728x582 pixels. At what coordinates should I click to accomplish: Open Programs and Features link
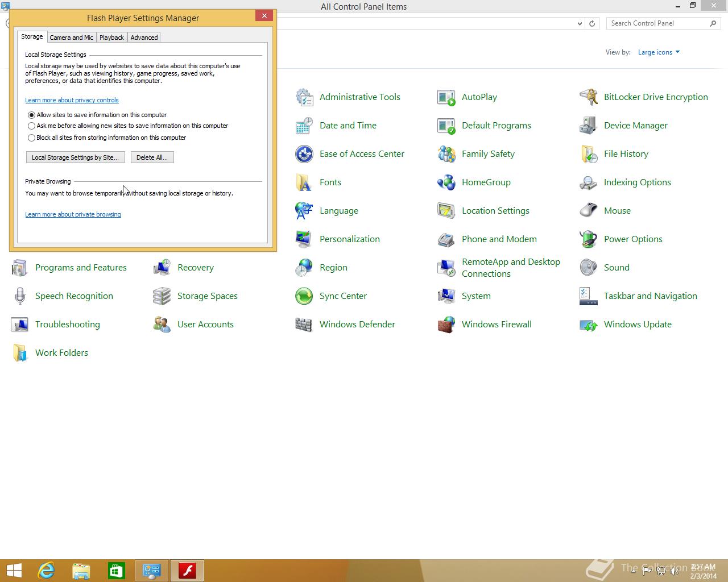point(81,268)
